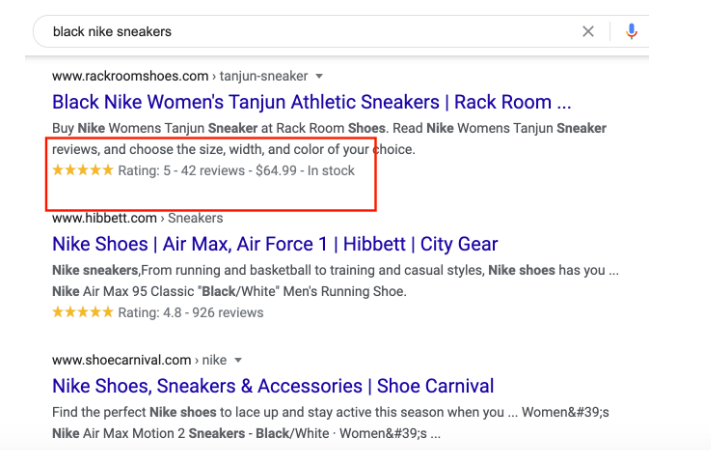Click the www.shoecarnival.com nike breadcrumb URL
Screen dimensions: 711x450
coord(139,360)
